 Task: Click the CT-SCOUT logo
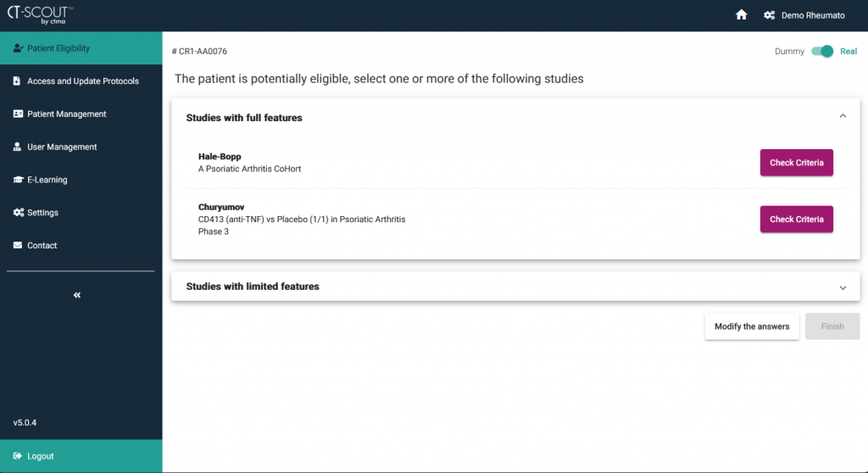40,15
